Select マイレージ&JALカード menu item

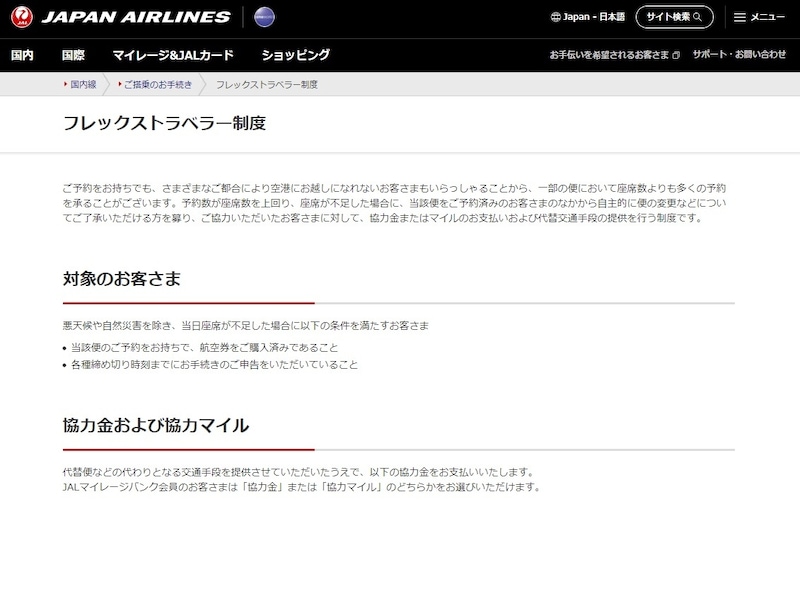173,55
